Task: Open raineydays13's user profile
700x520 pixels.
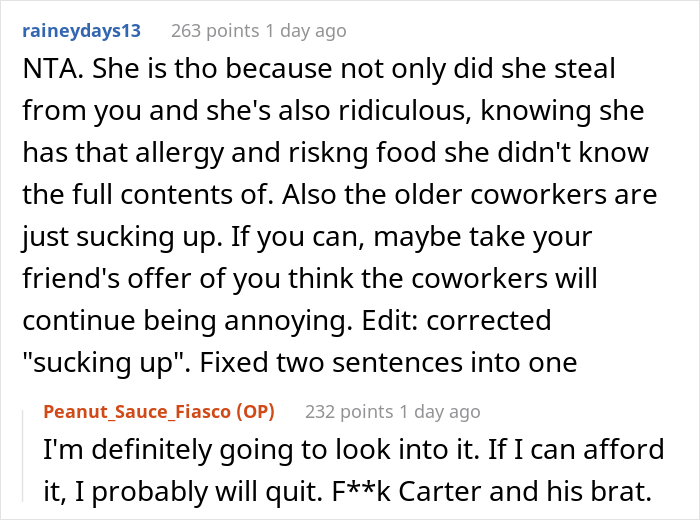Action: pos(81,31)
